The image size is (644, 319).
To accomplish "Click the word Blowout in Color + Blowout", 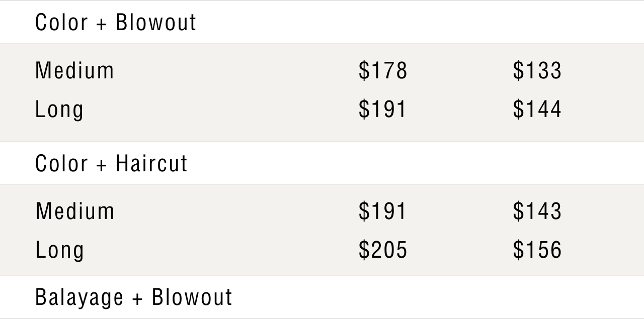I will (156, 23).
